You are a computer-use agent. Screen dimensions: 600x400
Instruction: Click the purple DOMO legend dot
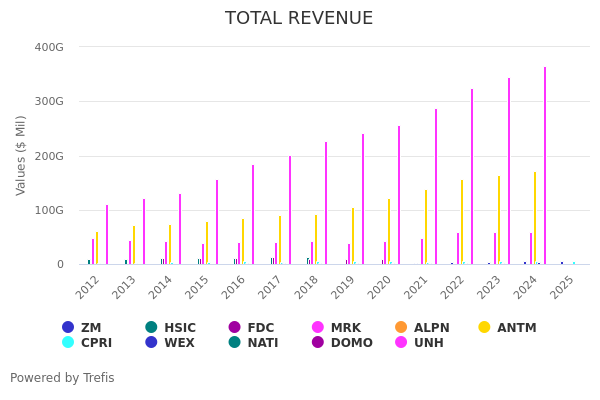318,343
